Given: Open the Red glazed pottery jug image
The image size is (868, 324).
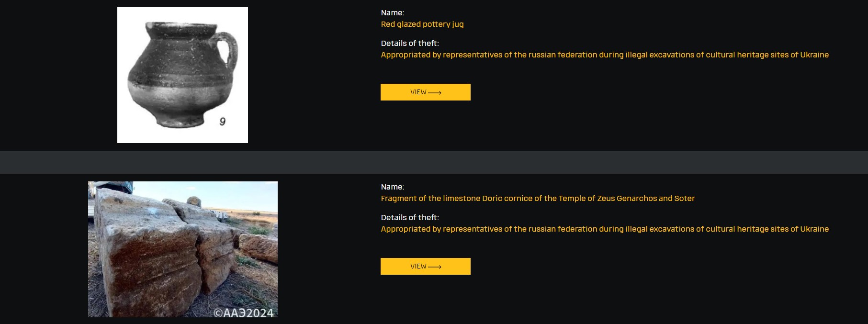Looking at the screenshot, I should tap(182, 75).
